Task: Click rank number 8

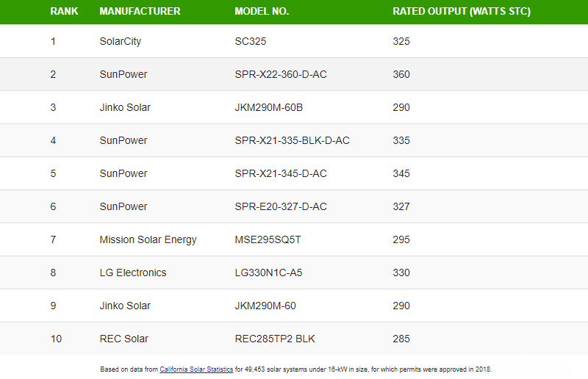Action: (53, 272)
